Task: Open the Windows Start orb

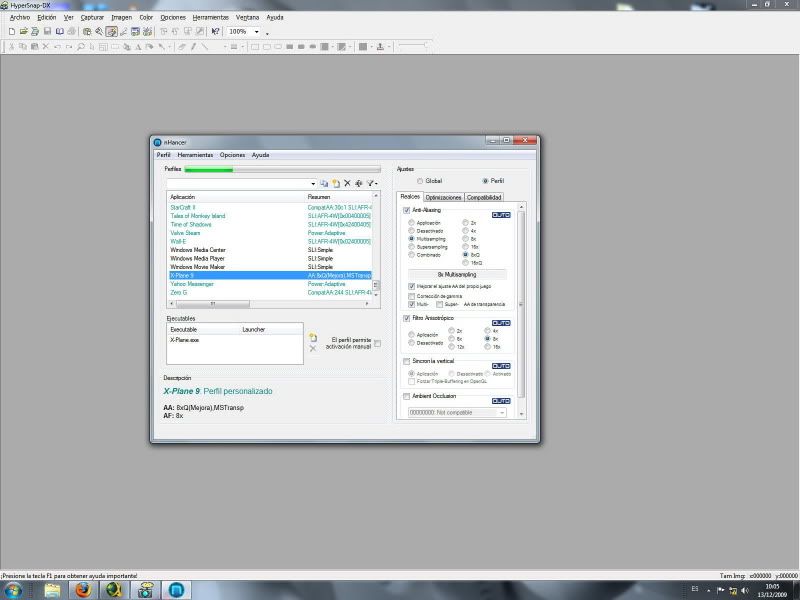Action: click(12, 590)
